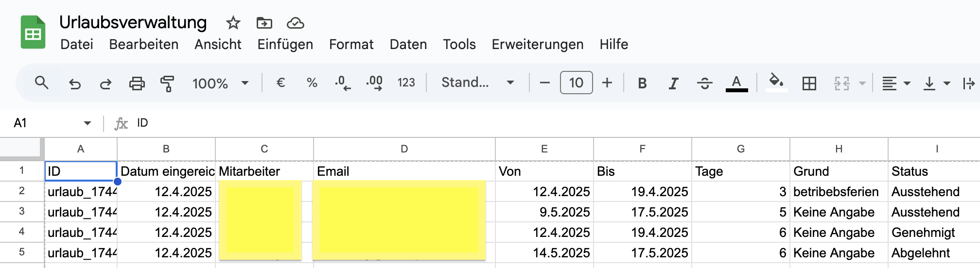Open the borders grid tool
This screenshot has width=980, height=268.
pos(809,84)
